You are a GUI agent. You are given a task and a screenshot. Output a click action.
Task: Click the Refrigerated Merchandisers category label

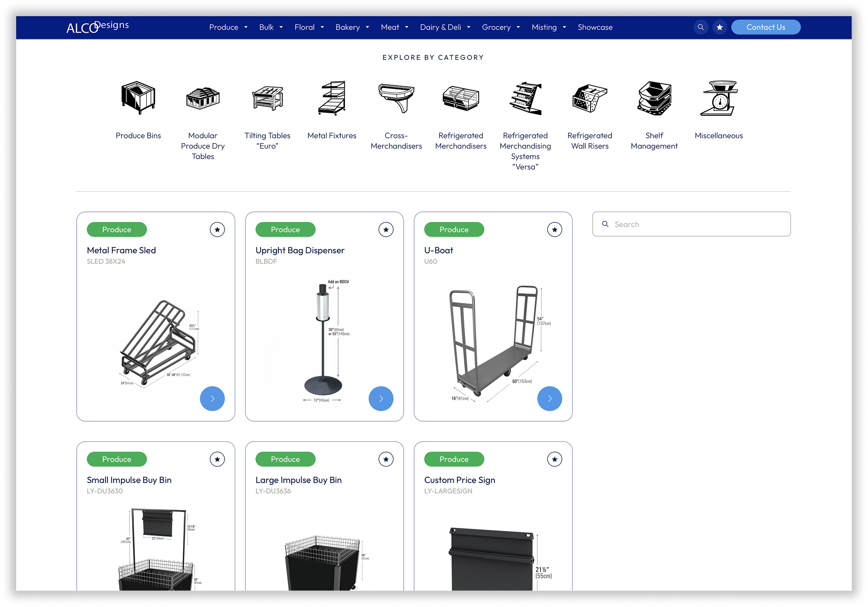tap(461, 141)
